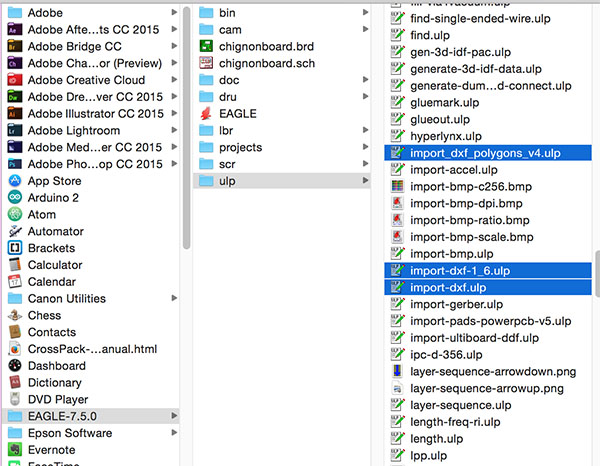Click the Calculator icon

[x=15, y=265]
